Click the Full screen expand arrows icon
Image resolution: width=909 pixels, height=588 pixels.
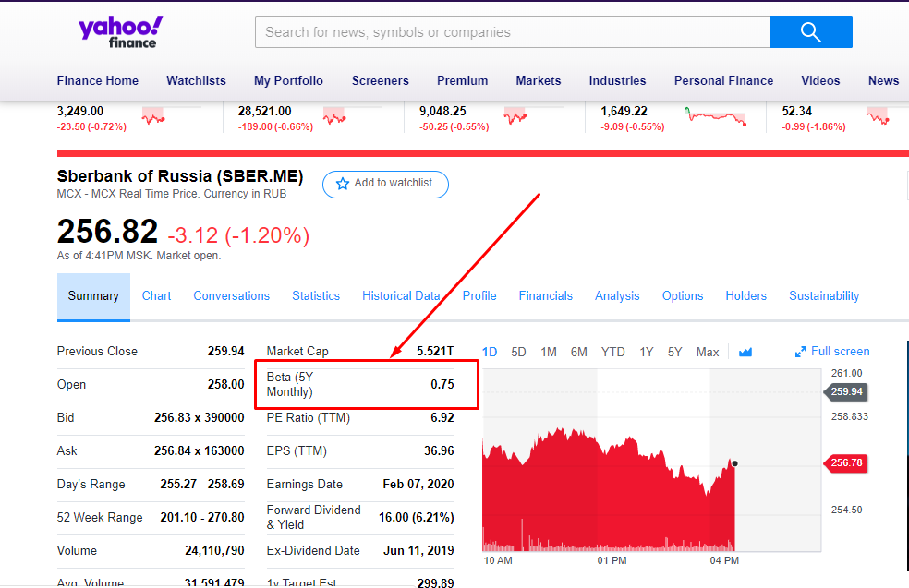(801, 352)
